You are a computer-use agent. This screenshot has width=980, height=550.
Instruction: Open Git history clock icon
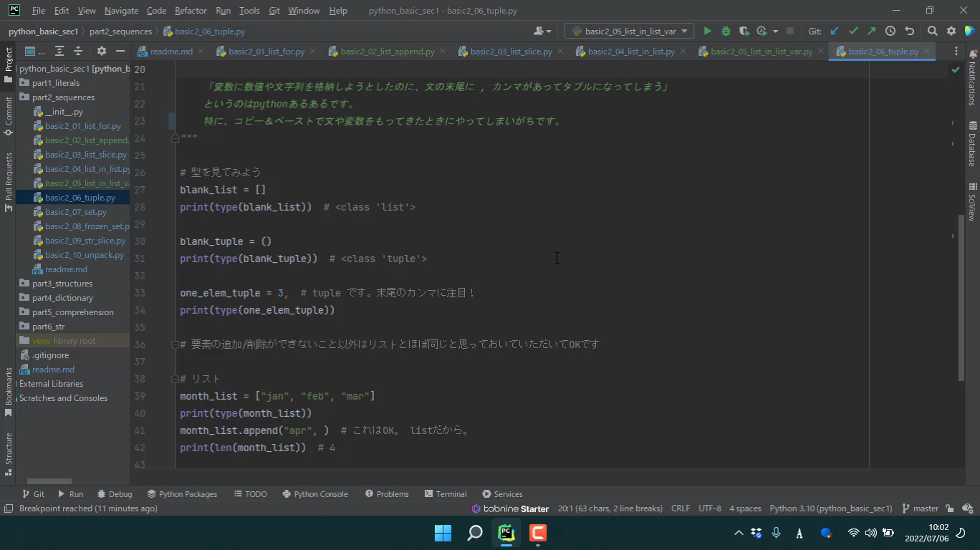tap(890, 31)
